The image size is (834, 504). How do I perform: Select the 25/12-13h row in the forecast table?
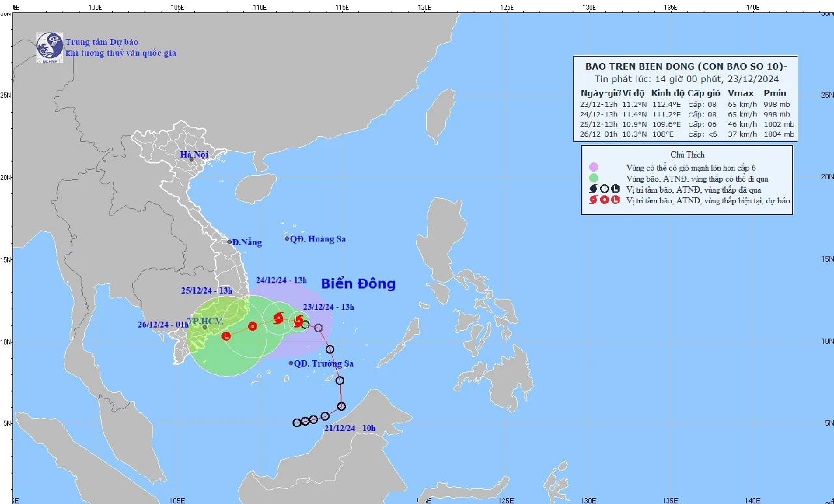(x=684, y=124)
